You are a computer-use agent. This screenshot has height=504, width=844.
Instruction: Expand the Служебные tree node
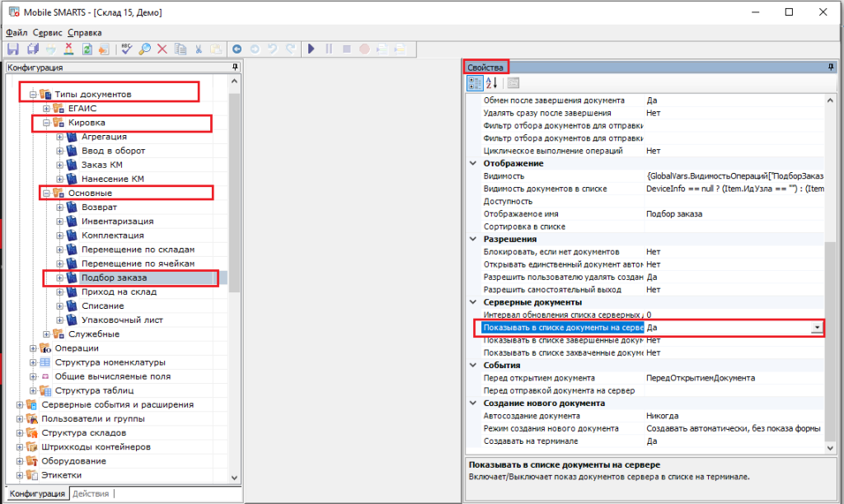pos(46,334)
